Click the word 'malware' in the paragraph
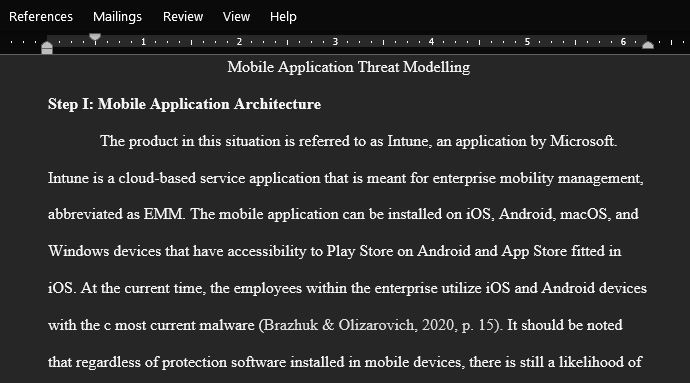 (x=227, y=325)
